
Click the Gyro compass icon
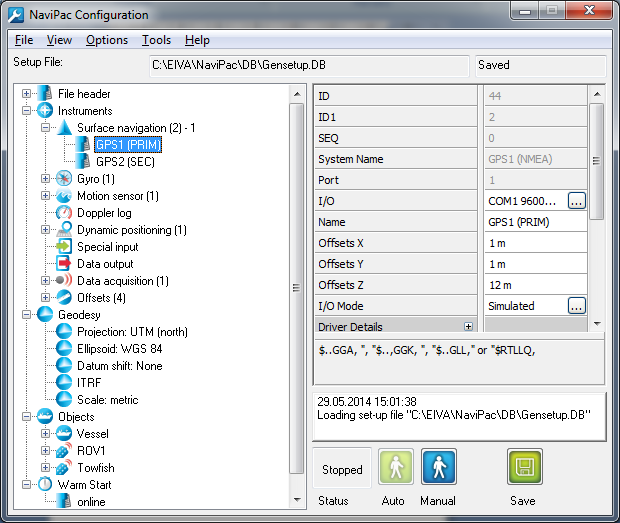(64, 179)
